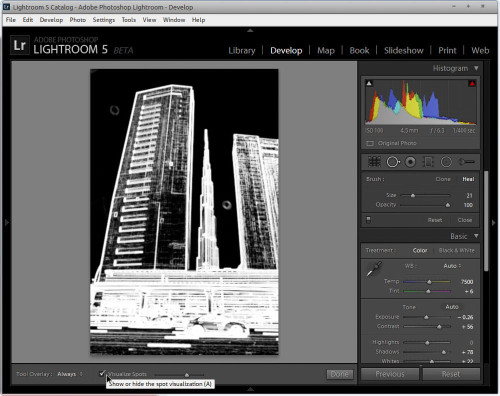This screenshot has height=396, width=500.
Task: Select the Spot Removal tool
Action: (393, 162)
